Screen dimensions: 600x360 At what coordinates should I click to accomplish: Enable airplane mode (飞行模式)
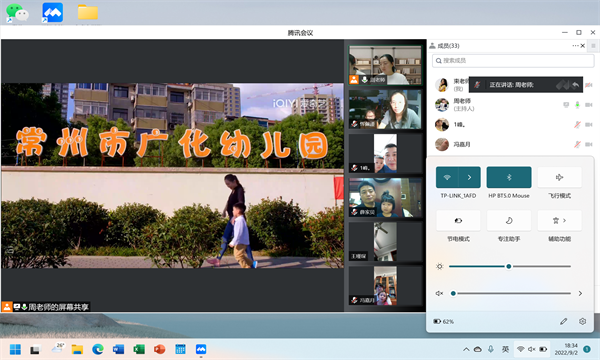coord(559,177)
